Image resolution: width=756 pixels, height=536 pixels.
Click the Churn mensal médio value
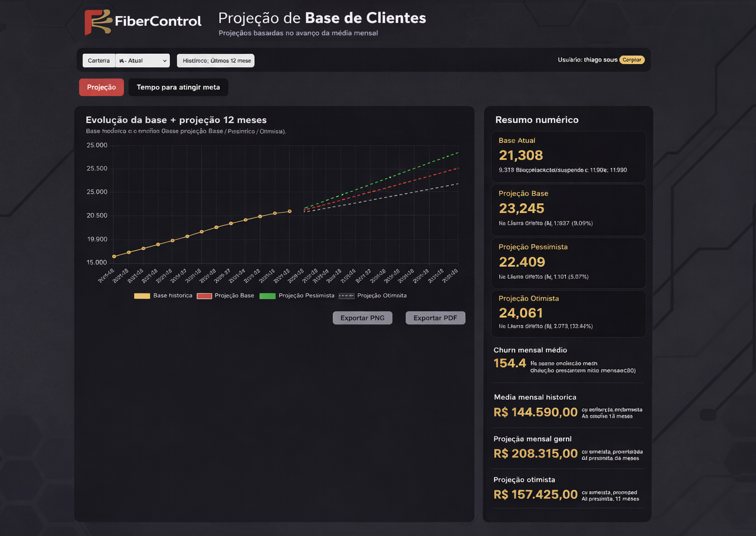coord(510,363)
